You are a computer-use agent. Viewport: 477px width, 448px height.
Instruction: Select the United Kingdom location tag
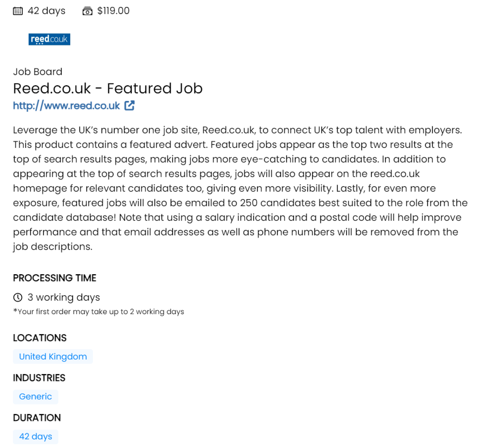(53, 357)
